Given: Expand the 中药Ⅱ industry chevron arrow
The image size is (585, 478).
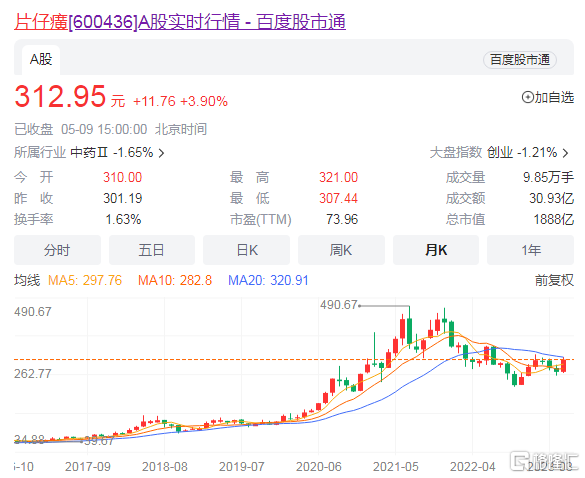Looking at the screenshot, I should pos(161,153).
